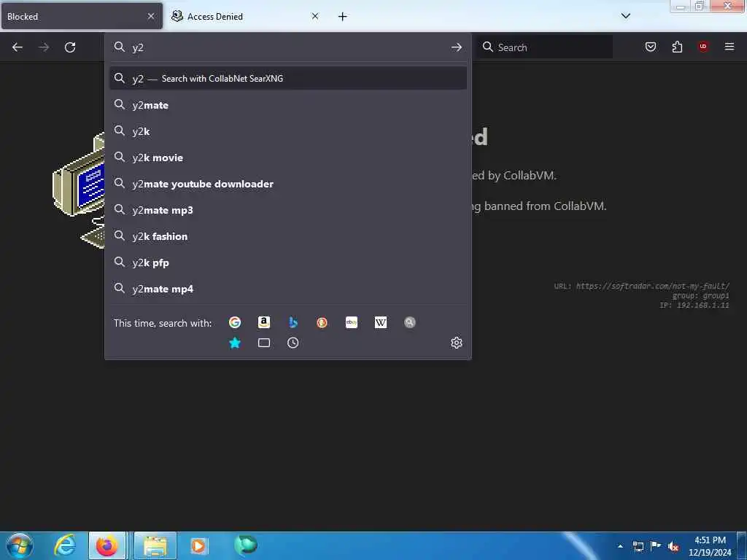This screenshot has width=747, height=560.
Task: Search bookmarks using the star icon
Action: (x=235, y=343)
